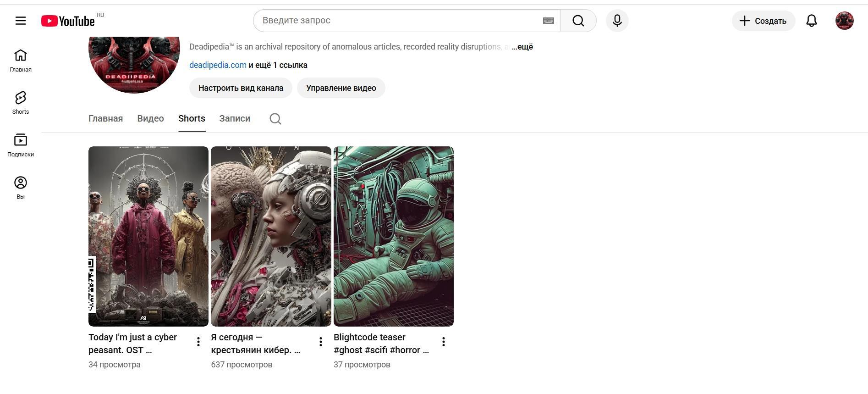Search within channel using magnifier icon
The height and width of the screenshot is (394, 868).
tap(275, 119)
